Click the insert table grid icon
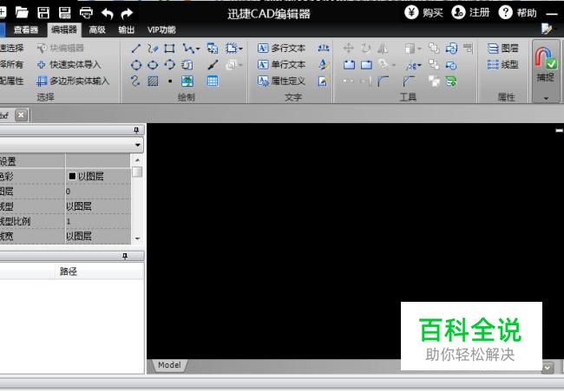Screen dimensions: 564x392 point(213,81)
